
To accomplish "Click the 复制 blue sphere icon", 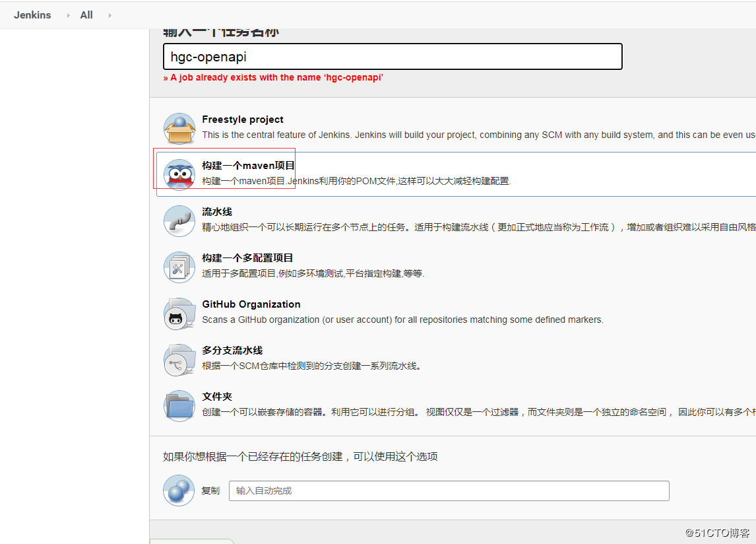I will pyautogui.click(x=179, y=491).
